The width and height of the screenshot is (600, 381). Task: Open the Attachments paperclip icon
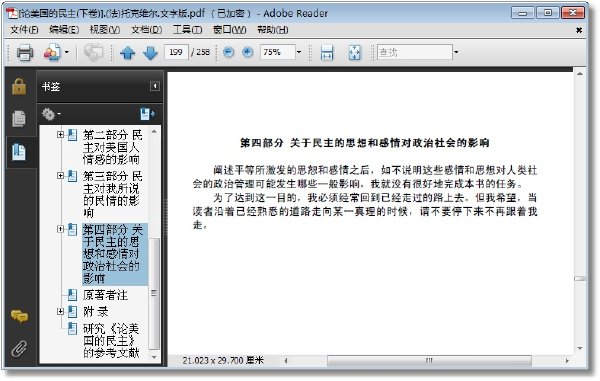click(19, 349)
